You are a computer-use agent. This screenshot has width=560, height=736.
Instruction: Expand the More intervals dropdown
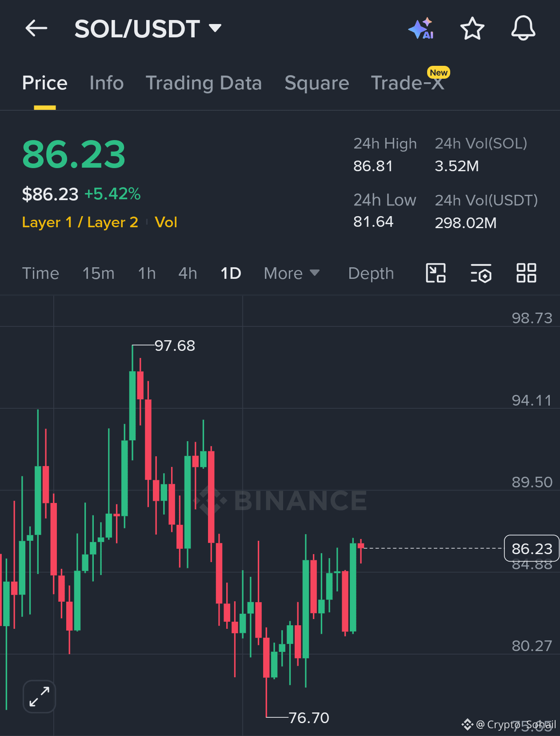point(292,273)
